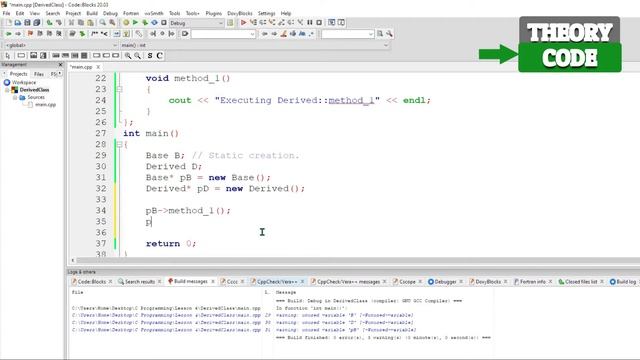Open the Closed files list tab

(x=580, y=282)
